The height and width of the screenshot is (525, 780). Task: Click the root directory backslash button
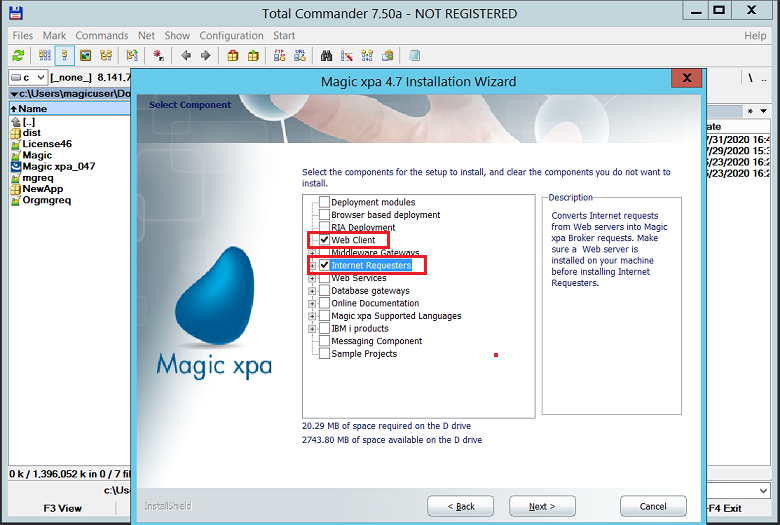tap(750, 78)
